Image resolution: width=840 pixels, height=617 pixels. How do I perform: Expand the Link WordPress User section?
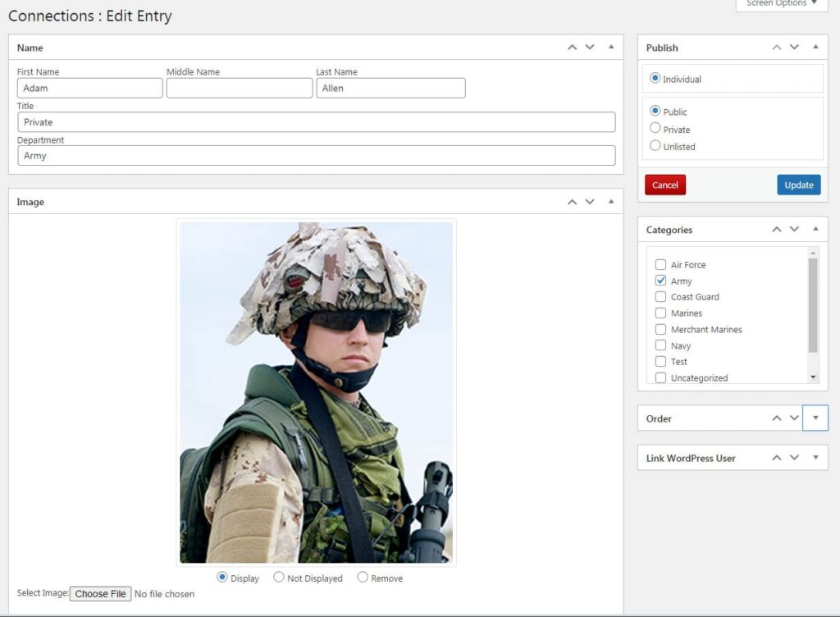(x=815, y=458)
